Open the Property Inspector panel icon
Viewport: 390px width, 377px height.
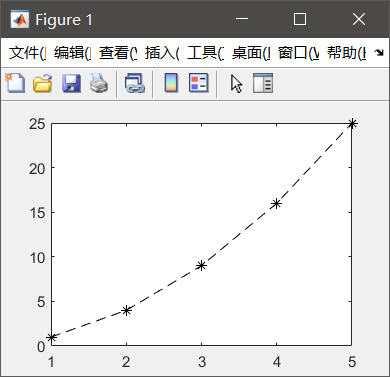(x=263, y=83)
